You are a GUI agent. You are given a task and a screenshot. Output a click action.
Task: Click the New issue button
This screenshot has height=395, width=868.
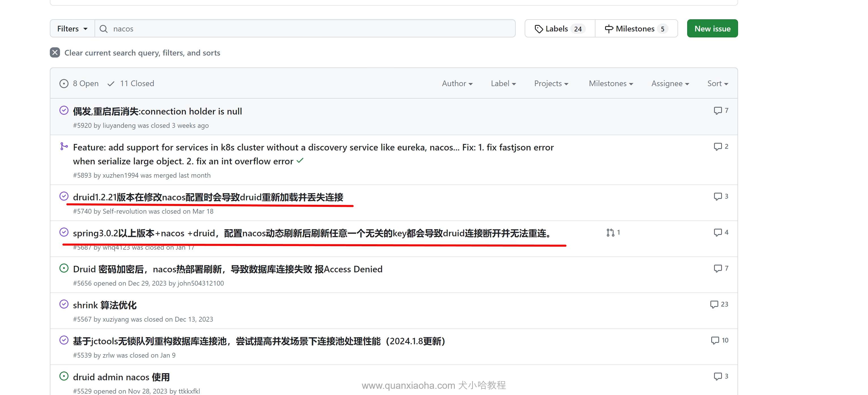click(x=712, y=29)
